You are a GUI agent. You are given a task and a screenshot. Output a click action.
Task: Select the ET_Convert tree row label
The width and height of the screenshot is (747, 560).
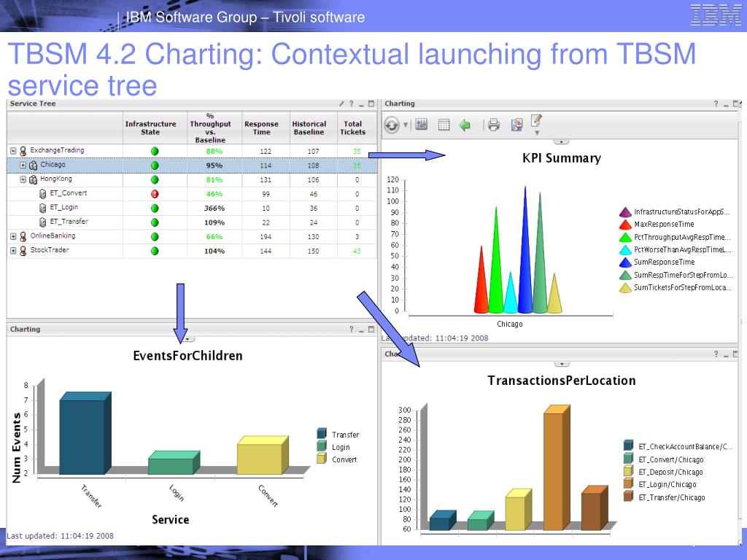69,192
